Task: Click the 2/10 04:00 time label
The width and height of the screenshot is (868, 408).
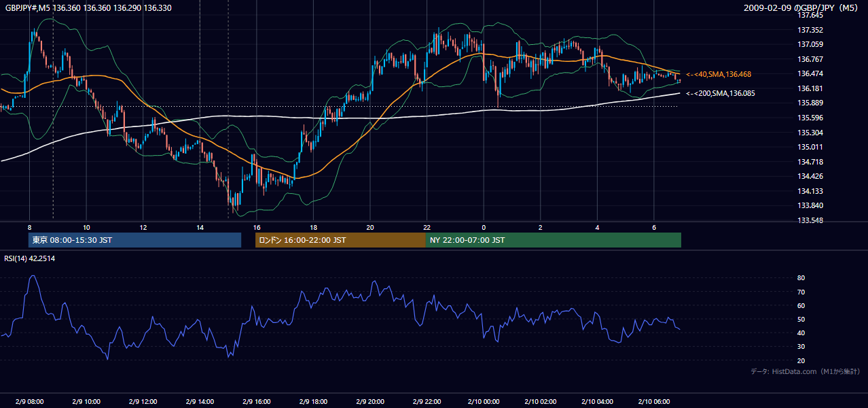Action: pos(597,401)
